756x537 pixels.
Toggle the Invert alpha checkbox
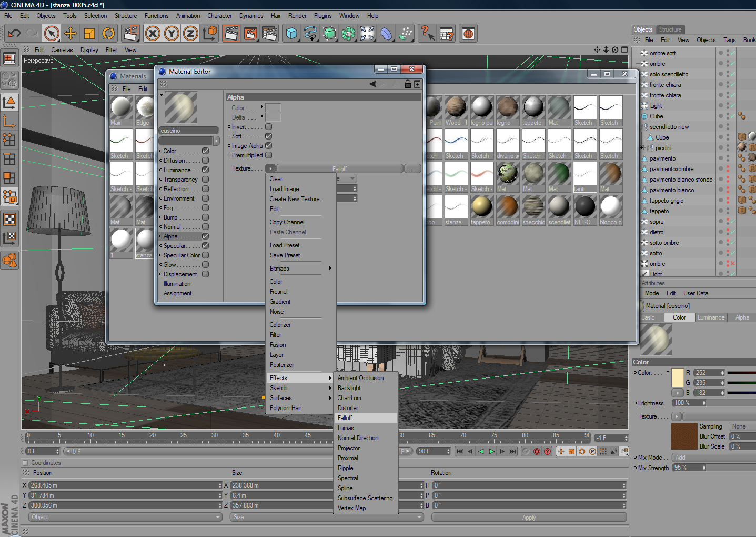coord(268,127)
